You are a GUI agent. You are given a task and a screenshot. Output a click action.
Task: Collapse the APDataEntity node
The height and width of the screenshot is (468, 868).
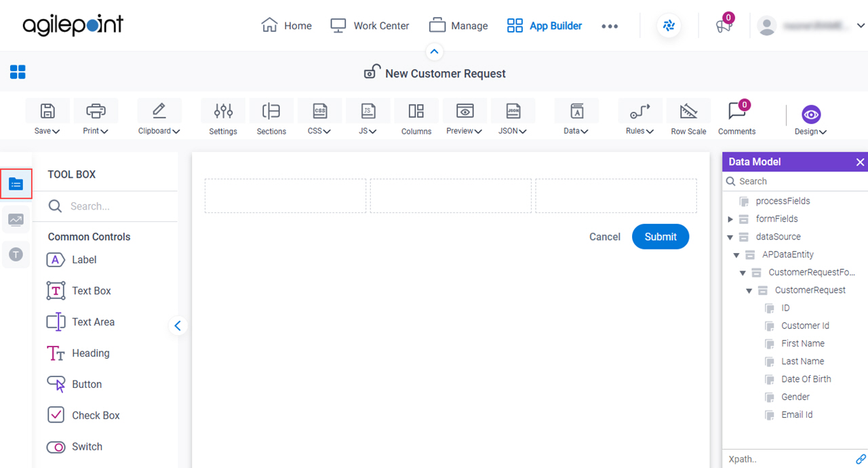tap(736, 255)
